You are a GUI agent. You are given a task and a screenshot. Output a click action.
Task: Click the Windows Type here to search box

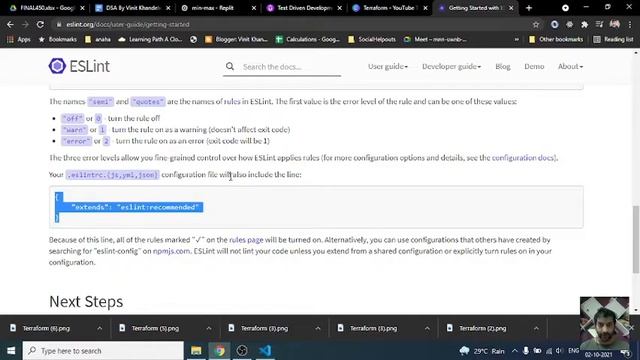tap(103, 351)
